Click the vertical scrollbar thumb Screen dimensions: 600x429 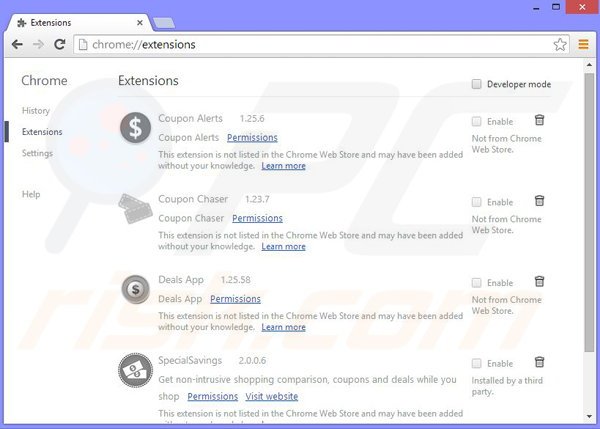point(589,212)
